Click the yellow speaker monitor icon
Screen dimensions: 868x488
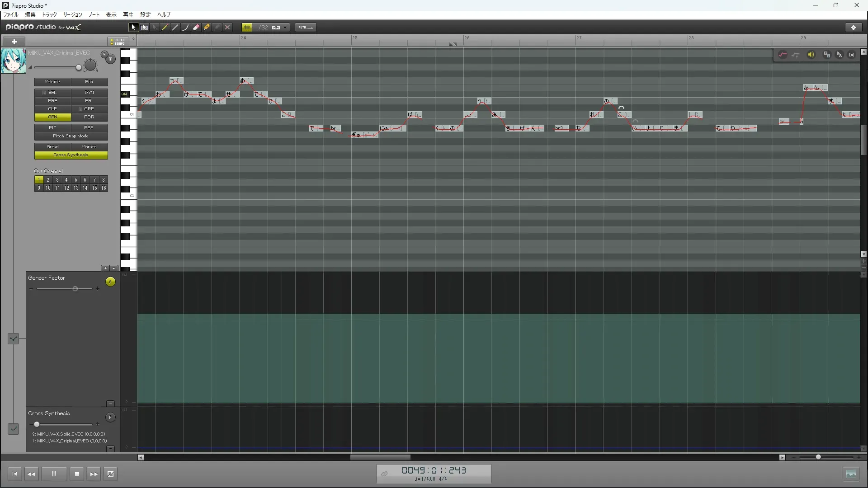tap(811, 55)
